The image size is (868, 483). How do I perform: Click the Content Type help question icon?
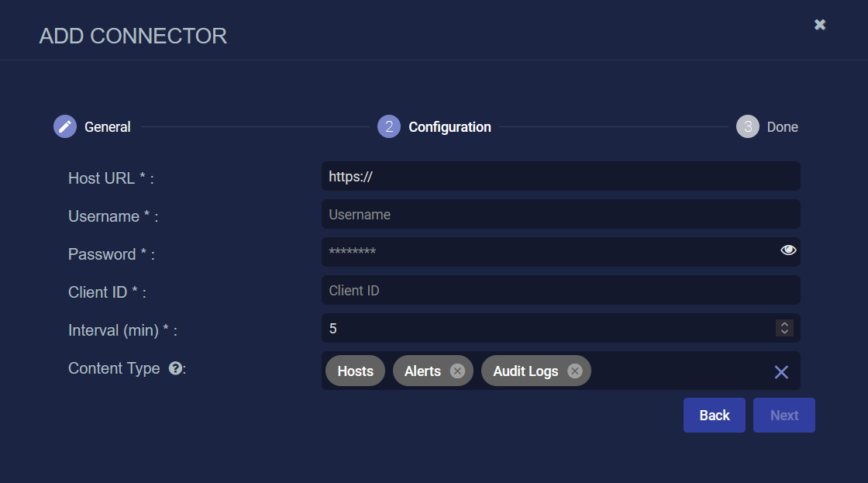coord(175,368)
